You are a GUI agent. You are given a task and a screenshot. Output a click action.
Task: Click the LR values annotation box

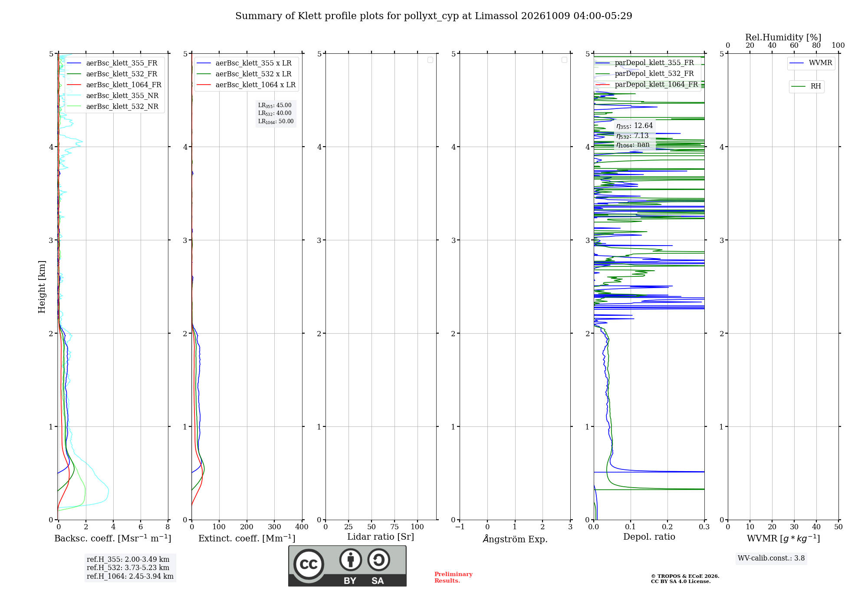click(x=276, y=113)
